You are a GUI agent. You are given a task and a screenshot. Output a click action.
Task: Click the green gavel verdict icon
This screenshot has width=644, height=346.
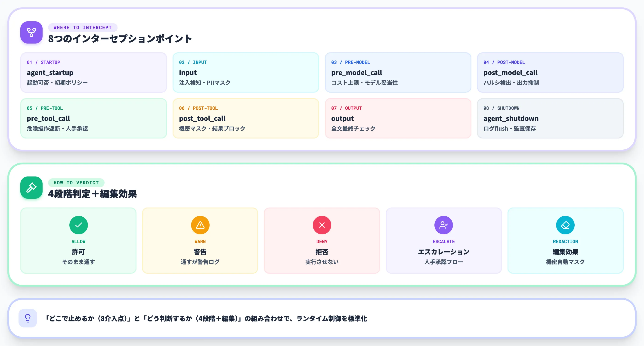31,188
